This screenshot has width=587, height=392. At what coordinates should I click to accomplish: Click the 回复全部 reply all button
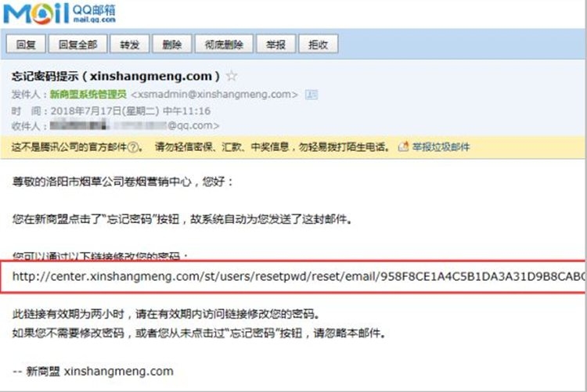pyautogui.click(x=77, y=44)
